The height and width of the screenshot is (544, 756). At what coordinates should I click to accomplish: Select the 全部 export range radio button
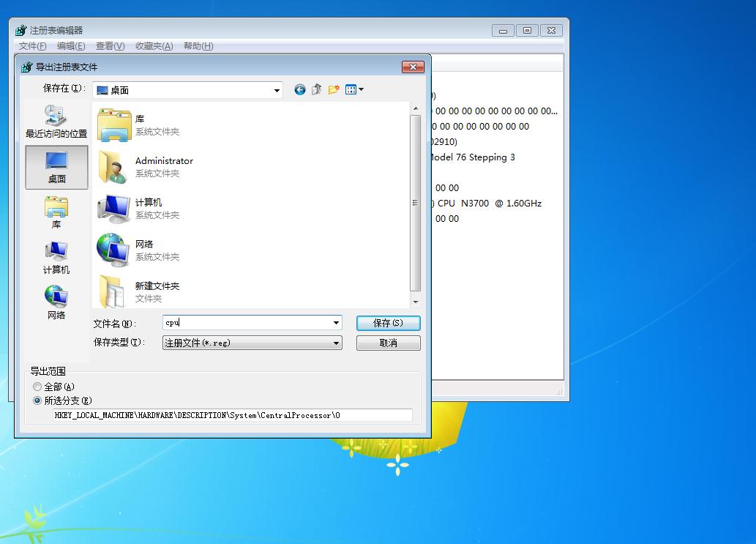click(x=37, y=387)
